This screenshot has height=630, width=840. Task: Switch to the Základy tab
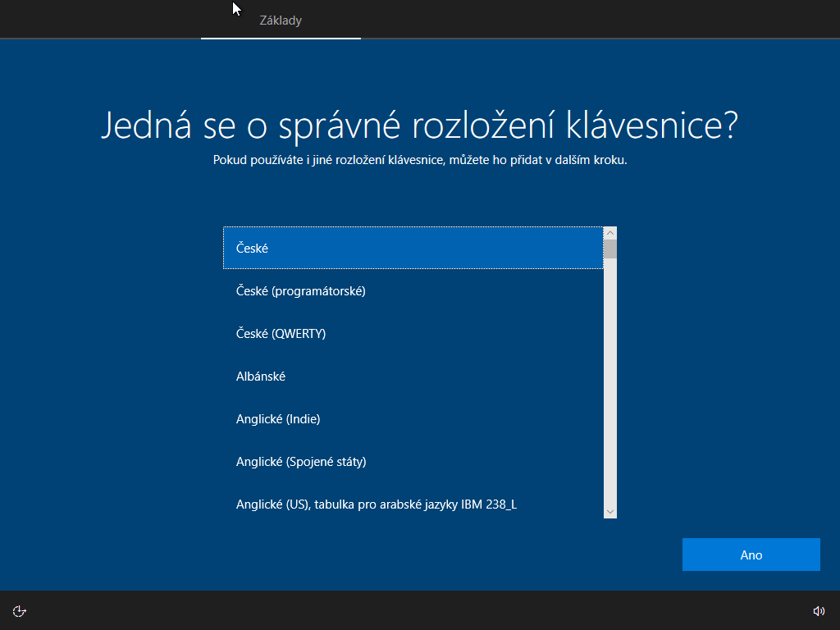point(281,21)
